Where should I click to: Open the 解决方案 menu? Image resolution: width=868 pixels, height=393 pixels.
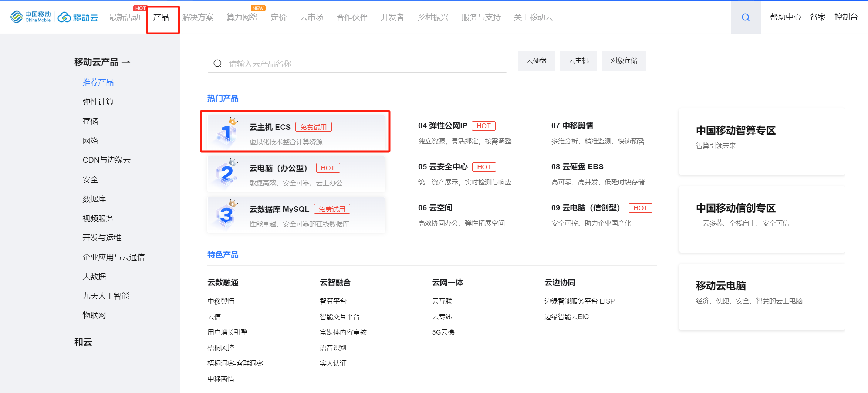coord(198,17)
